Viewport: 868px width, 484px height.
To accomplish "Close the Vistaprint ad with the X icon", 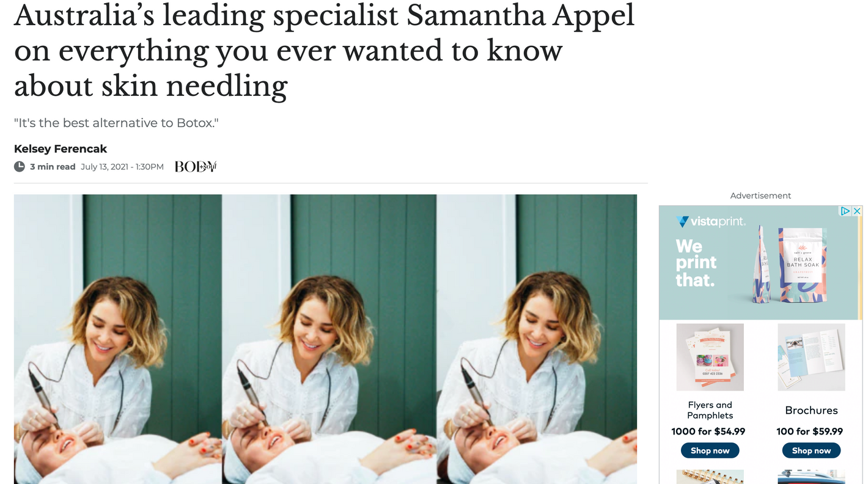I will (x=857, y=211).
